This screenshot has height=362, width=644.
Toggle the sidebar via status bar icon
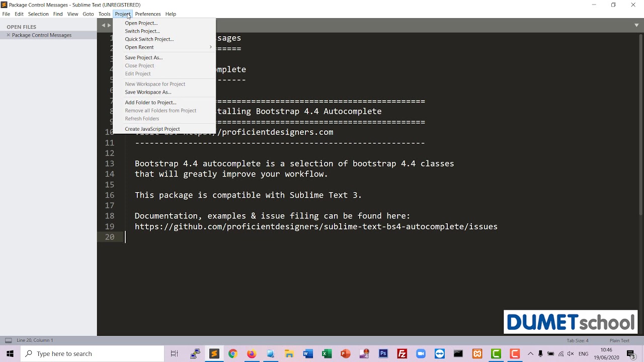8,340
